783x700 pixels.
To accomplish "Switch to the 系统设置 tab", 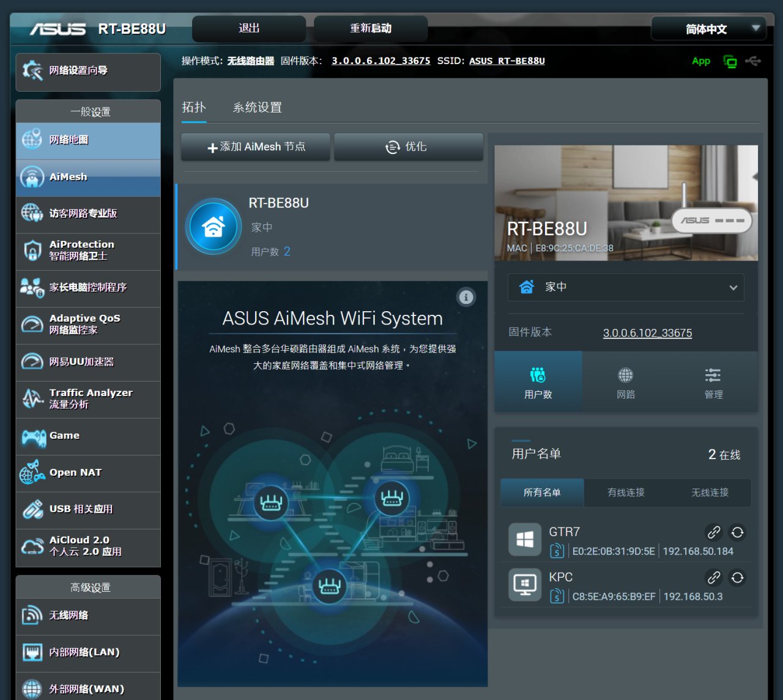I will pyautogui.click(x=258, y=108).
